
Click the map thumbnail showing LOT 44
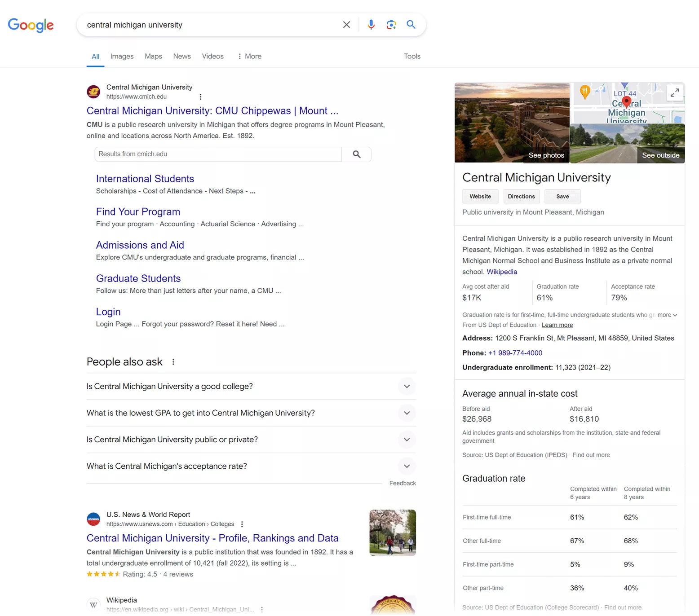(627, 103)
